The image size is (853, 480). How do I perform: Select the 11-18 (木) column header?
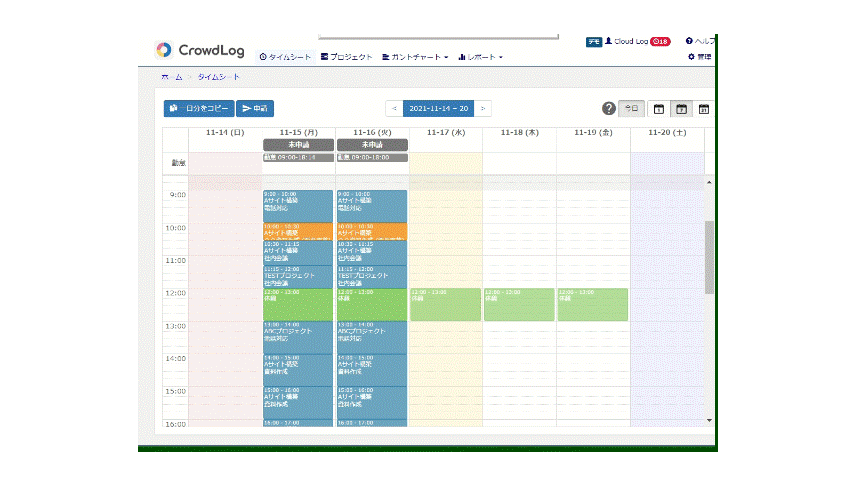(520, 132)
